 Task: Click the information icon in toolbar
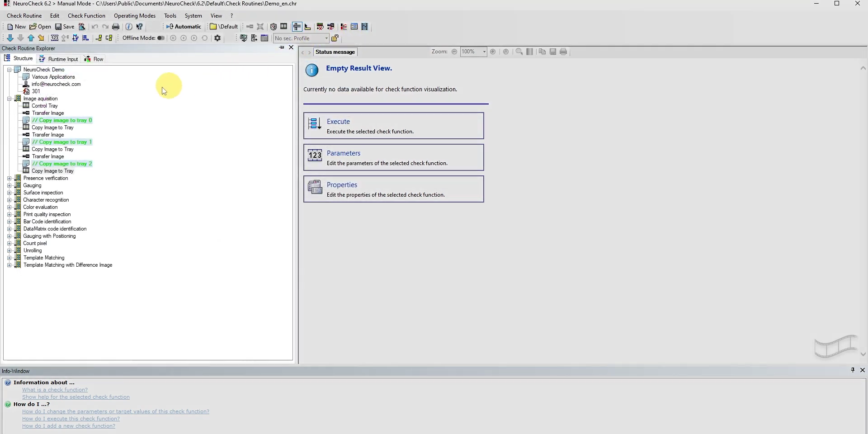click(129, 27)
